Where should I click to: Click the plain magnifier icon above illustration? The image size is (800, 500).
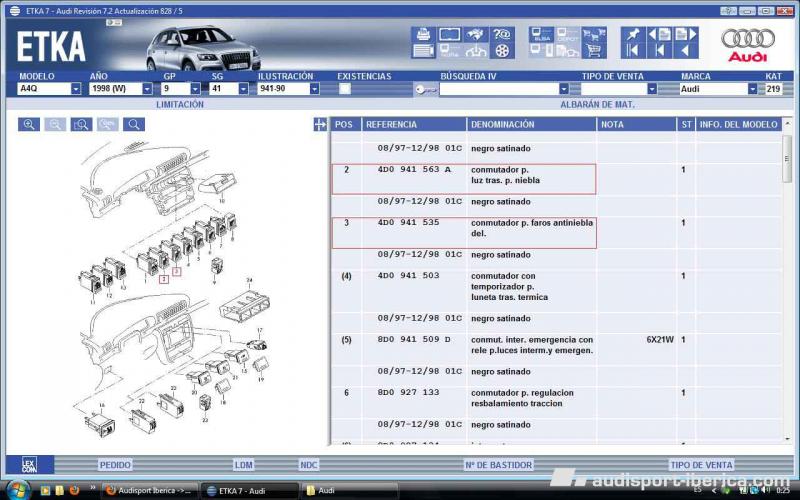[134, 124]
